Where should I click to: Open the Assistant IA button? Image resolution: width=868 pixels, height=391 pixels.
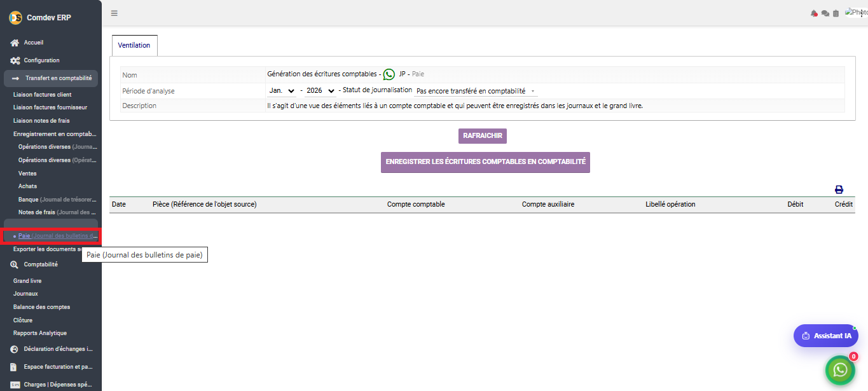pyautogui.click(x=826, y=336)
